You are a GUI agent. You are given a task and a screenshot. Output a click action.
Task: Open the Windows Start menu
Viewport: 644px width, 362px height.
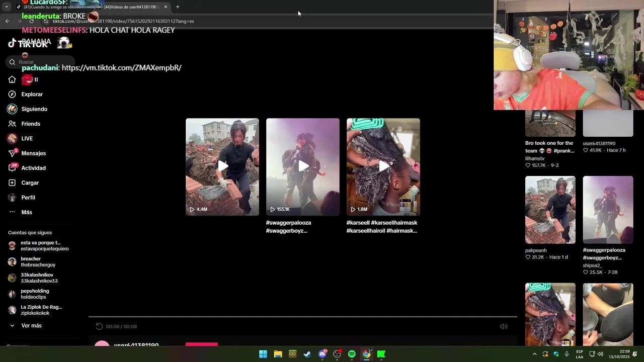(263, 354)
